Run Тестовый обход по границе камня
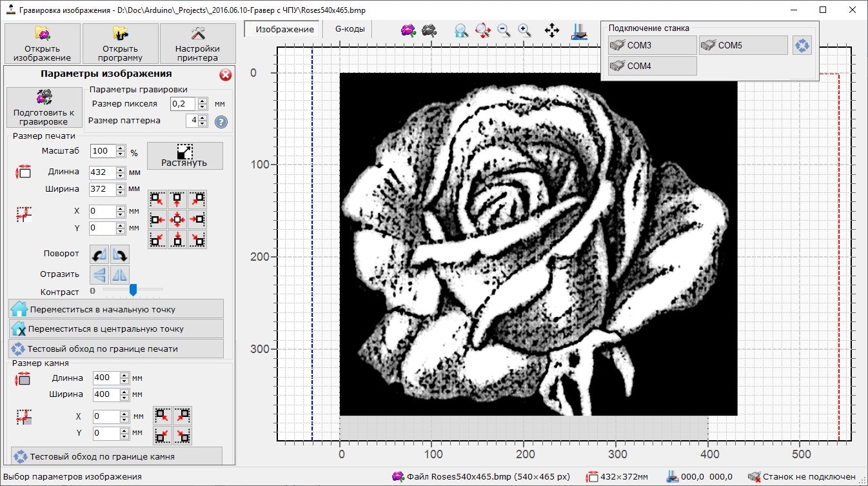This screenshot has width=868, height=486. pos(116,456)
